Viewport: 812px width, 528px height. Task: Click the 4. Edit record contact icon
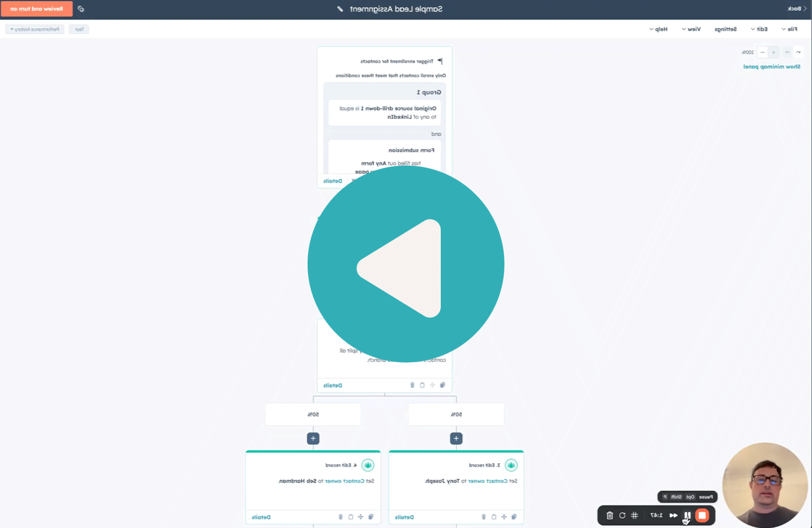pos(368,465)
